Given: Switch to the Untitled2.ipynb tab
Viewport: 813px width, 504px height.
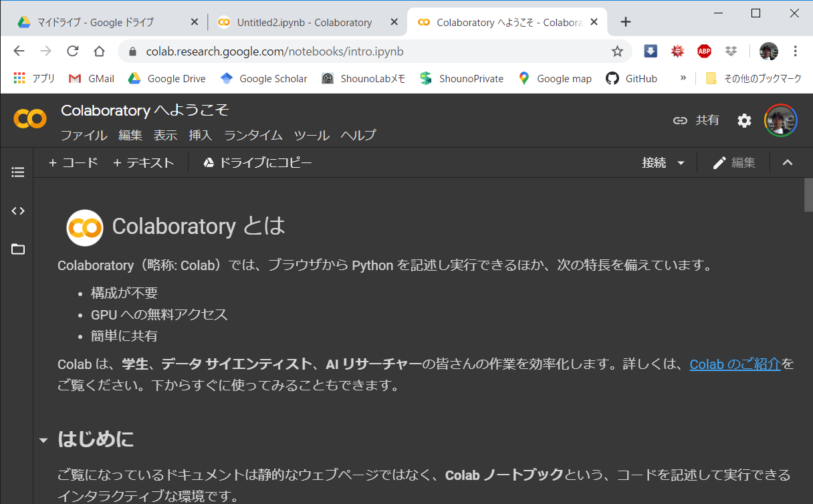Looking at the screenshot, I should pos(304,22).
